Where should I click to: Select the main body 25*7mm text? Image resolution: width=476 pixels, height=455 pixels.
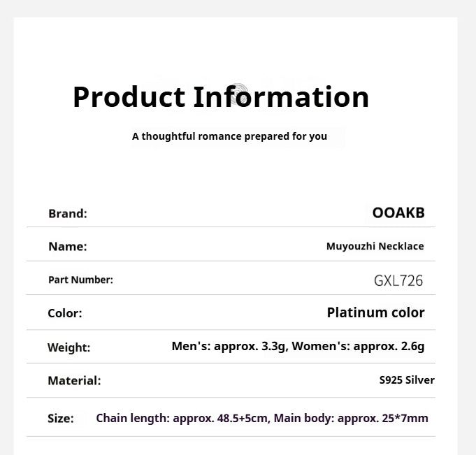(x=351, y=419)
